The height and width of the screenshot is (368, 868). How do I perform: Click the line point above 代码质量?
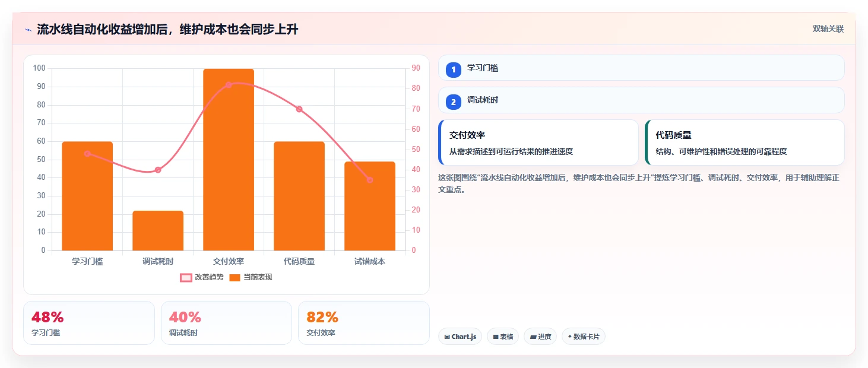coord(299,109)
